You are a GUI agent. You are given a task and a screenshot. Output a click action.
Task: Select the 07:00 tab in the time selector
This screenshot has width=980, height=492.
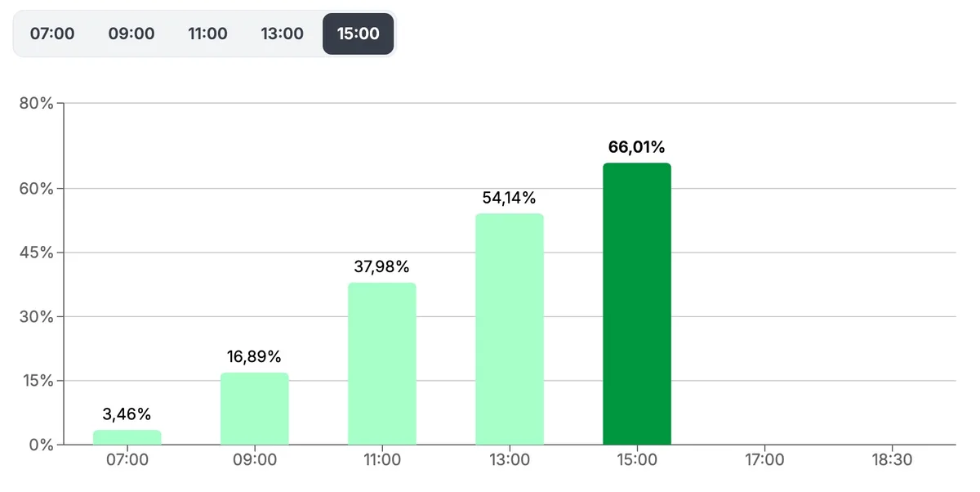[52, 34]
